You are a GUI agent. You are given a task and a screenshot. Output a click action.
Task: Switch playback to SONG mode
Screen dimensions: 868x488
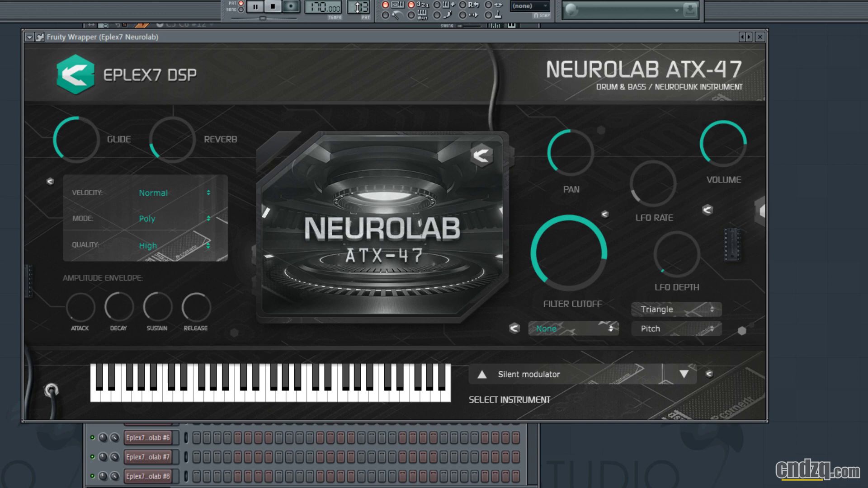(241, 9)
